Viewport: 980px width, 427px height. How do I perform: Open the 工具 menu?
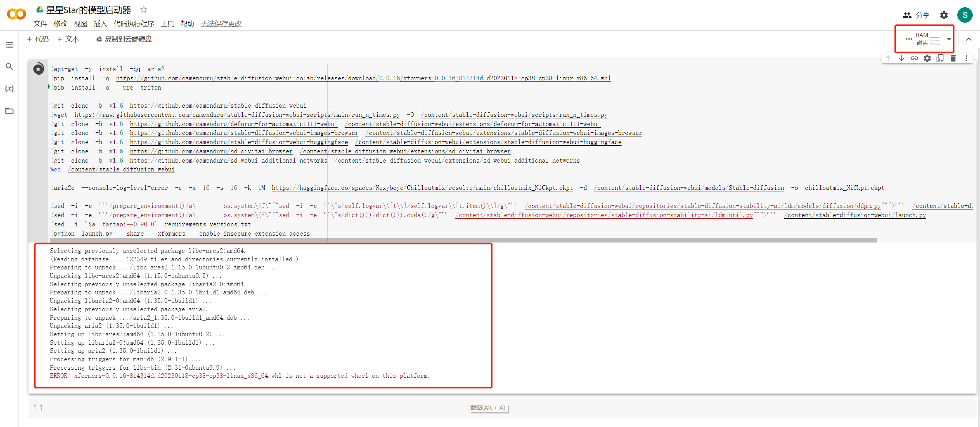click(x=167, y=24)
